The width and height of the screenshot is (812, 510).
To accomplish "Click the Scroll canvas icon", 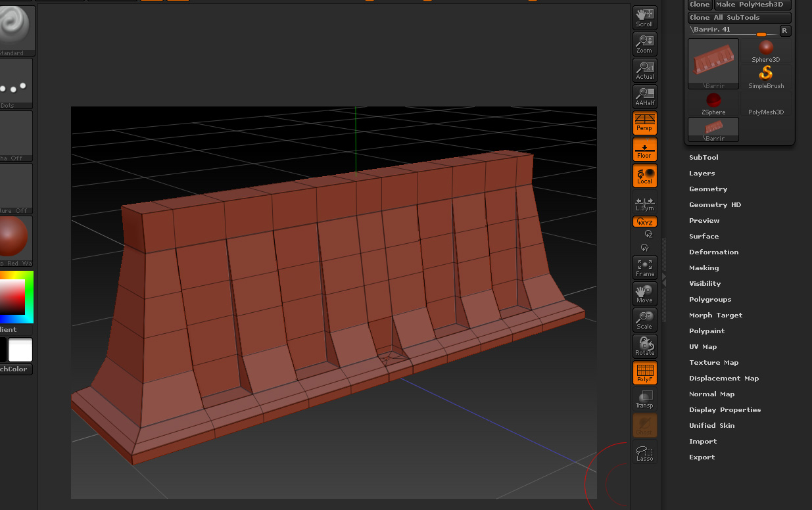I will tap(644, 18).
